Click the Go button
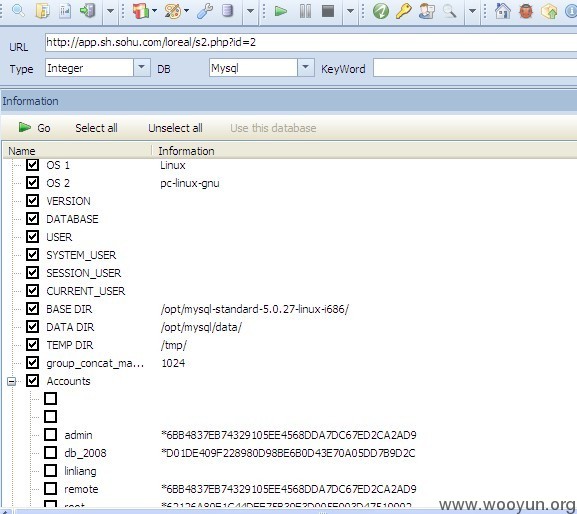This screenshot has height=514, width=577. pos(34,128)
